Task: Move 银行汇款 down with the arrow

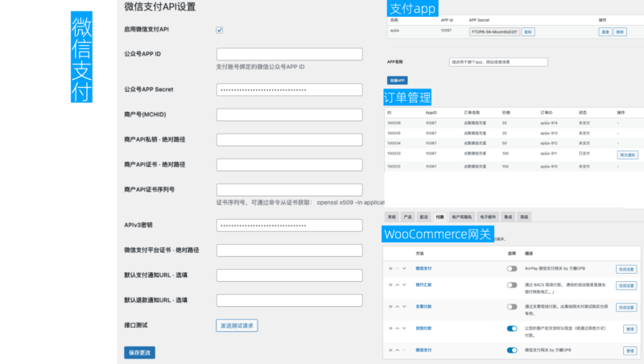Action: coord(404,285)
